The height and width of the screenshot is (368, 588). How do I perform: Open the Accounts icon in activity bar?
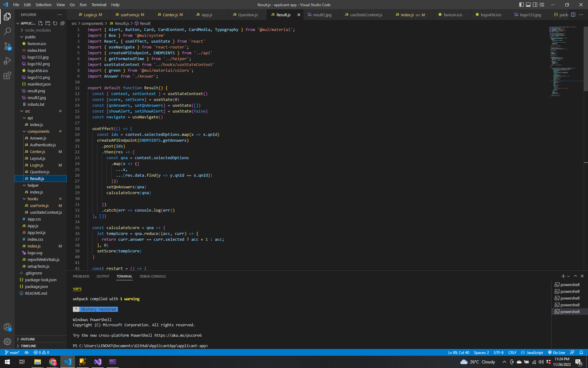(7, 327)
